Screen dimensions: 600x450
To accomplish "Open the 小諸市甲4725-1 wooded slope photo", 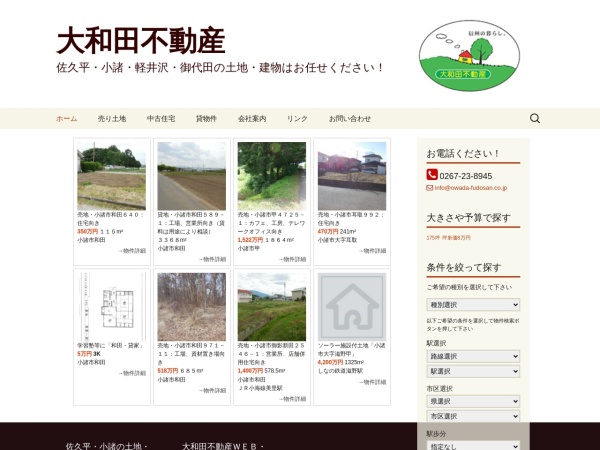I will pyautogui.click(x=272, y=176).
